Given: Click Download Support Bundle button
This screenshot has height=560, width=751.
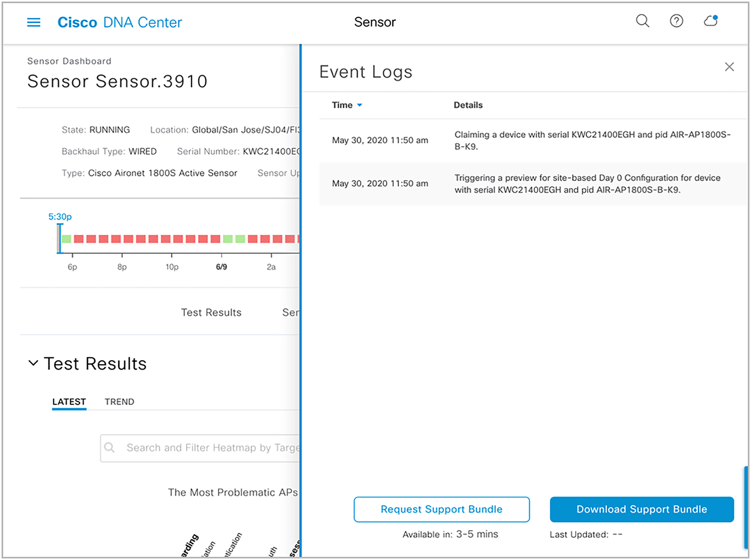Looking at the screenshot, I should pos(642,509).
